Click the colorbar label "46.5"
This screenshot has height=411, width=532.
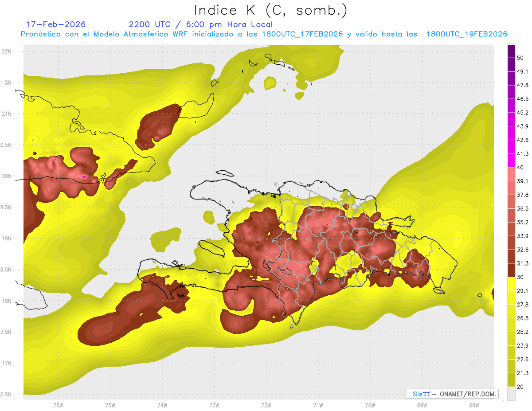pyautogui.click(x=523, y=99)
